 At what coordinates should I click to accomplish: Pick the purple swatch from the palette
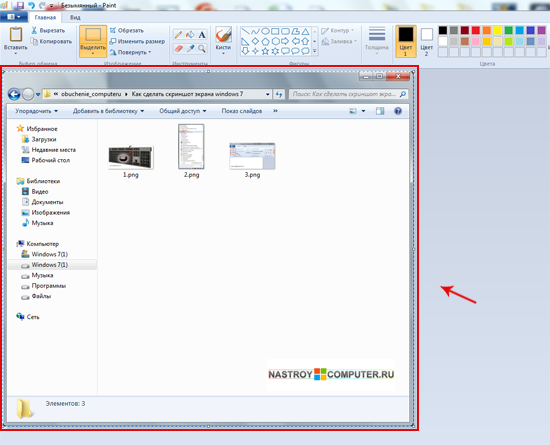click(x=542, y=31)
